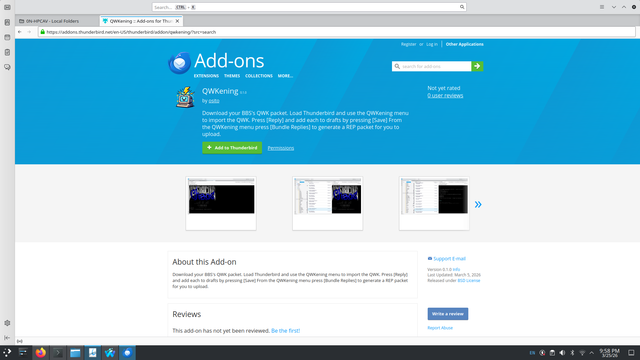Image resolution: width=640 pixels, height=360 pixels.
Task: Go forward with the forward arrow
Action: (x=29, y=32)
